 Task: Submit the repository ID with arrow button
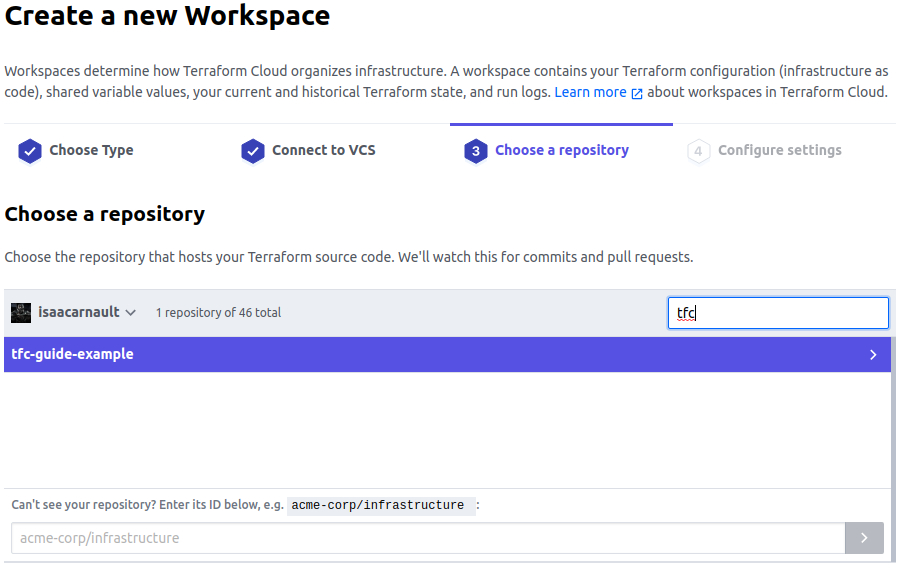[864, 538]
